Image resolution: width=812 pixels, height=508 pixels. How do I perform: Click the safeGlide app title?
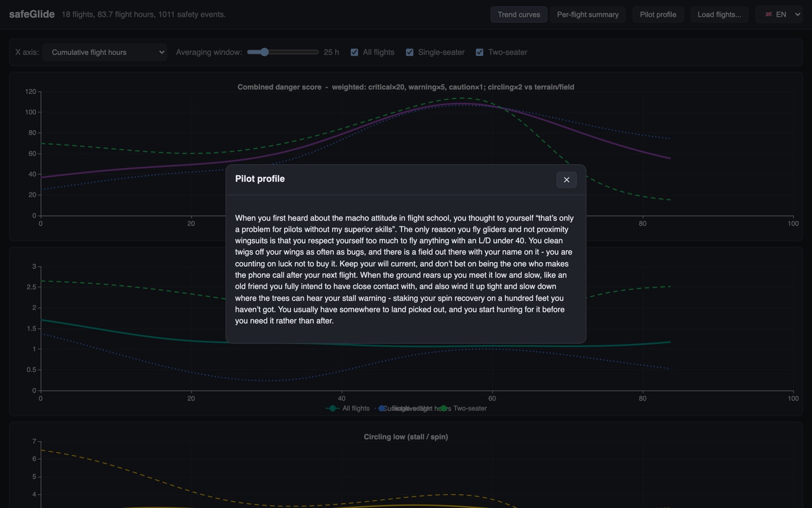pos(32,14)
